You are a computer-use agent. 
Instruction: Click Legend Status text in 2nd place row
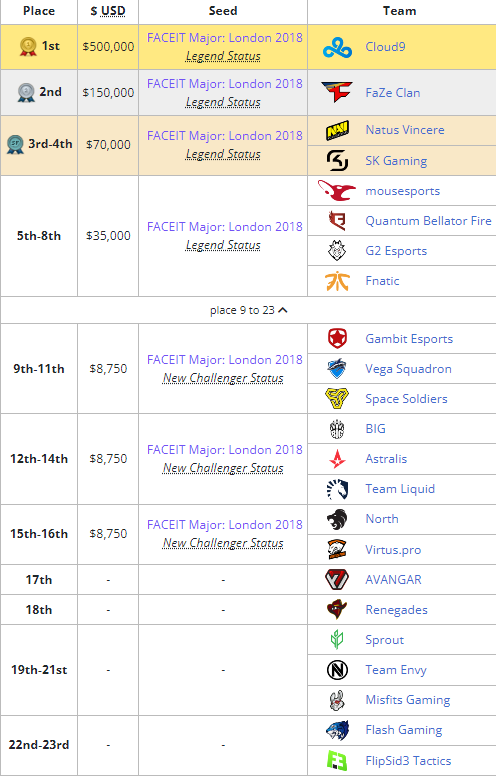(223, 102)
